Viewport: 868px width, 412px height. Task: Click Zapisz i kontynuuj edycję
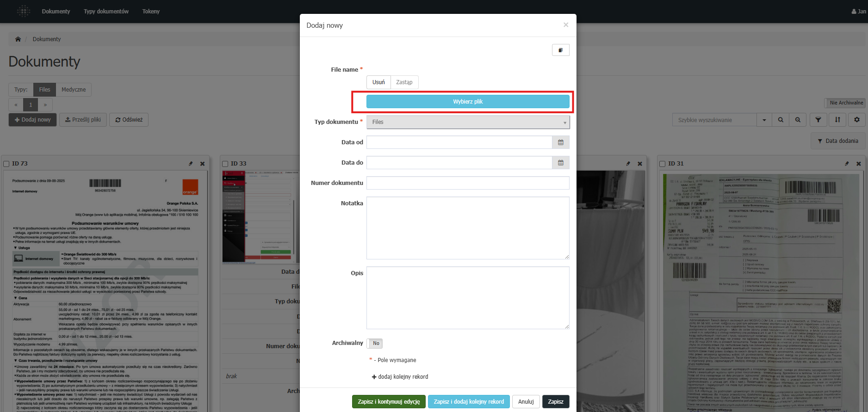click(x=389, y=401)
